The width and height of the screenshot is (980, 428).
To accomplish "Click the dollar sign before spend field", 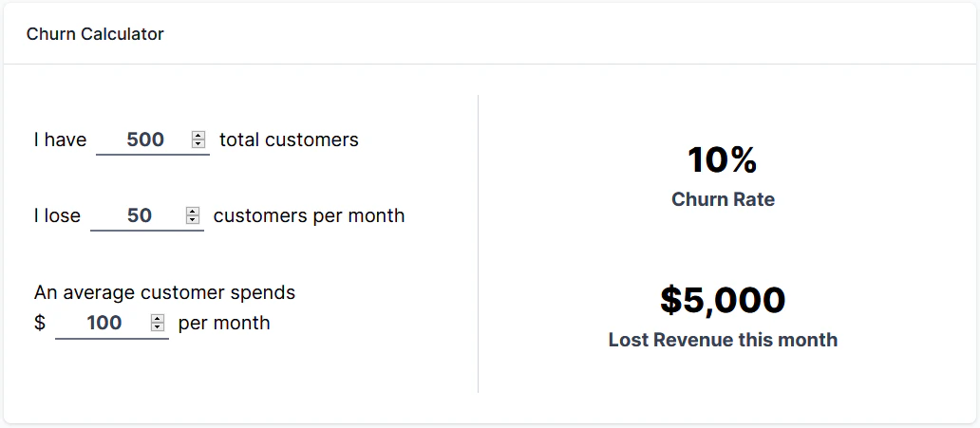I will point(40,323).
